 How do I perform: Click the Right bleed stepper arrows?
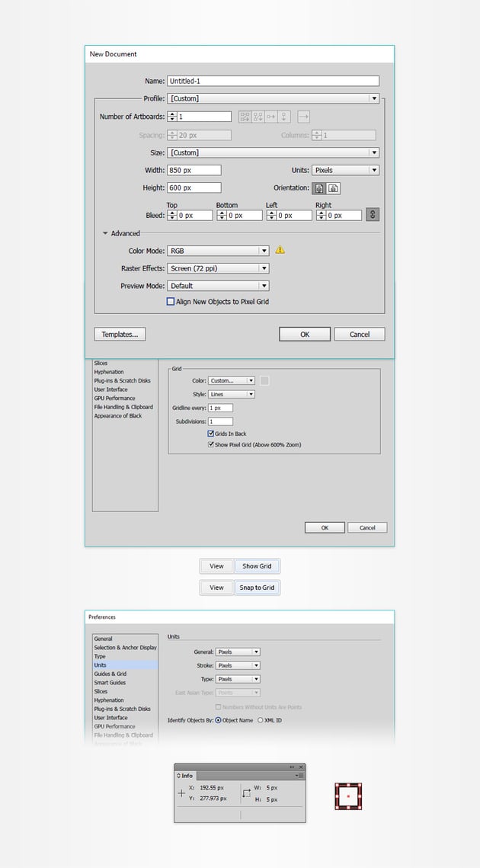pos(321,216)
